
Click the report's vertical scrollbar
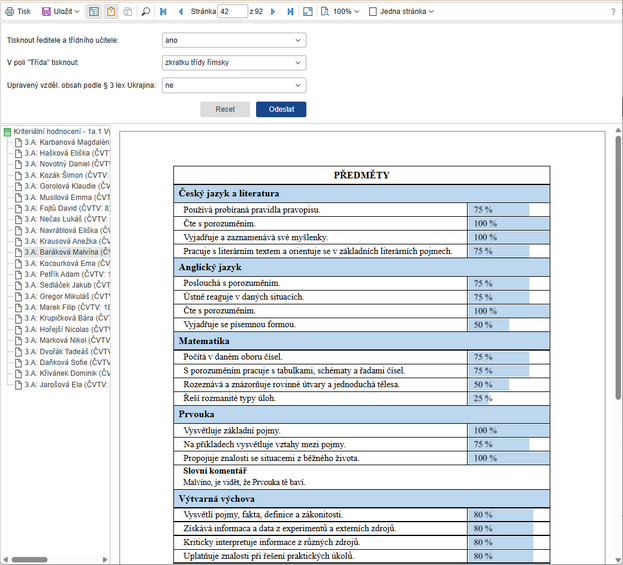617,300
